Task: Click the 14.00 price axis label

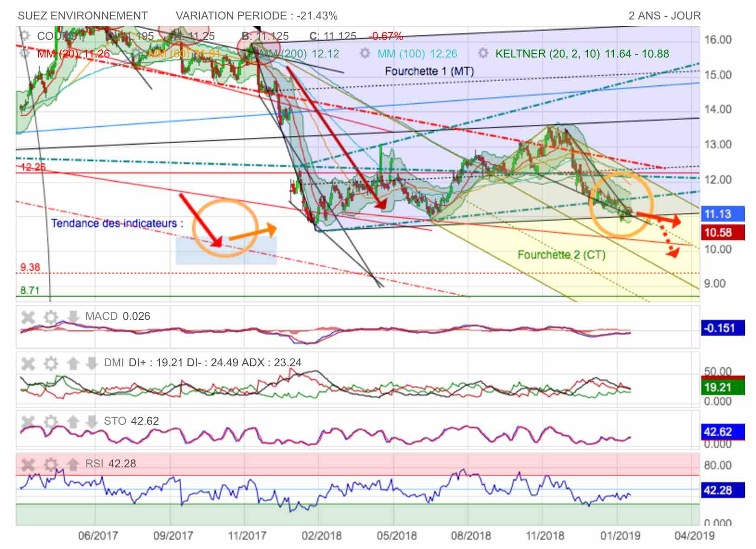Action: coord(718,109)
